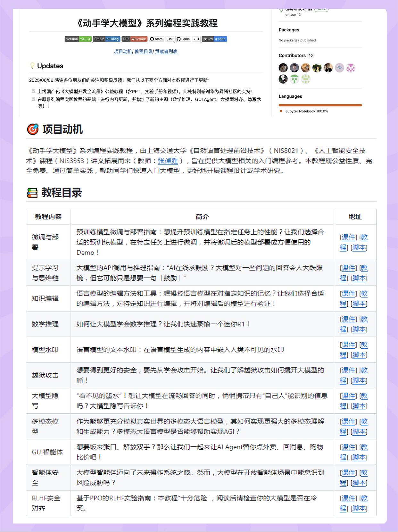Screen dimensions: 398x532
Task: Open the Contributors 10 heading link
Action: (296, 55)
